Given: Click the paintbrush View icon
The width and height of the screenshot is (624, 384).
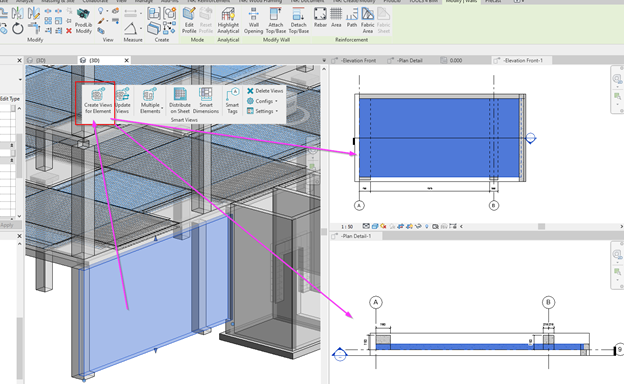Looking at the screenshot, I should coord(101,21).
